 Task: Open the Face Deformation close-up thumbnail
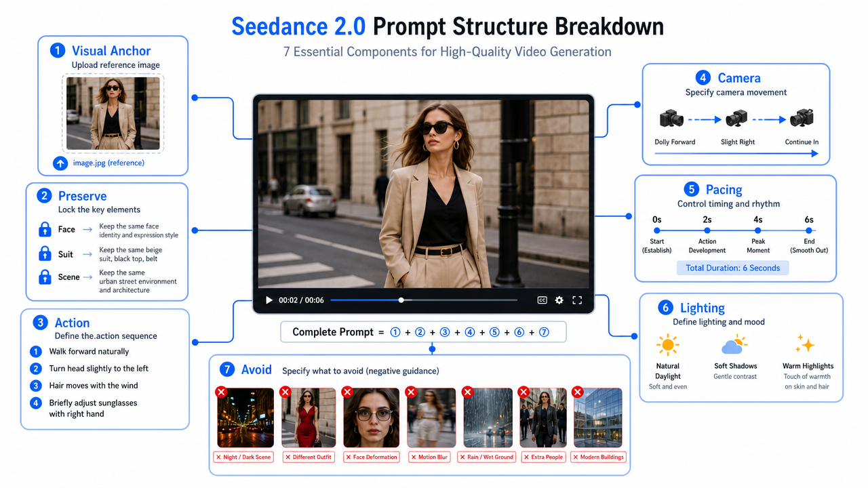tap(372, 418)
